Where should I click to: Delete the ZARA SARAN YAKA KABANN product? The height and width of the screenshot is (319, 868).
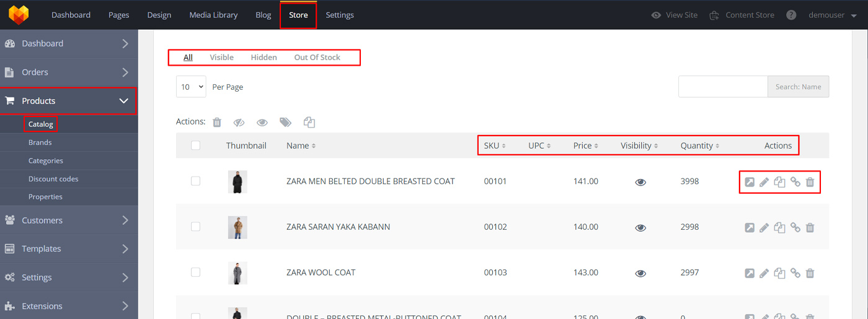(x=810, y=227)
